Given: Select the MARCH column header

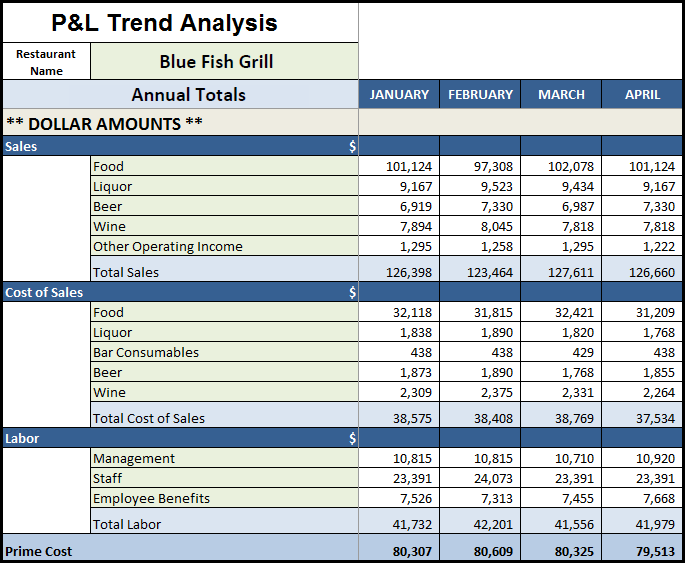Looking at the screenshot, I should point(561,94).
